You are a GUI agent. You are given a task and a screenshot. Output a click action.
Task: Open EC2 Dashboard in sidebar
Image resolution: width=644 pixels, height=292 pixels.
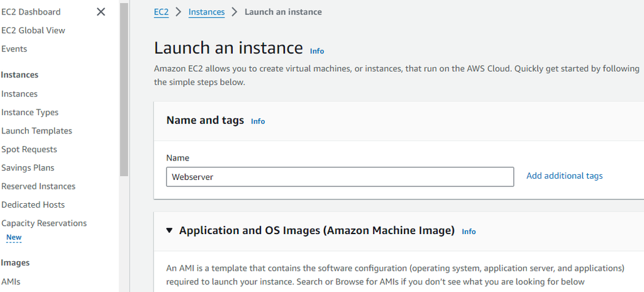tap(31, 12)
